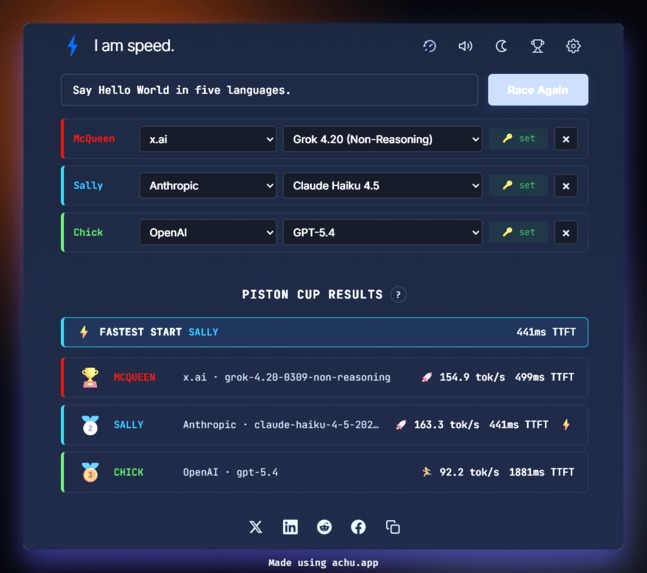Open settings gear icon
Screen dimensions: 647x573
click(573, 46)
